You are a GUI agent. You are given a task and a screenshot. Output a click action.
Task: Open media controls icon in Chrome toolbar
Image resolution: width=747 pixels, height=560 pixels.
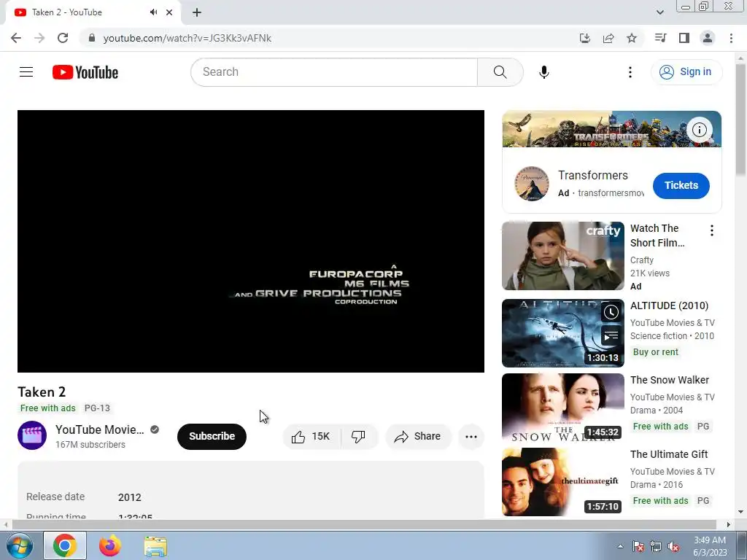tap(660, 38)
